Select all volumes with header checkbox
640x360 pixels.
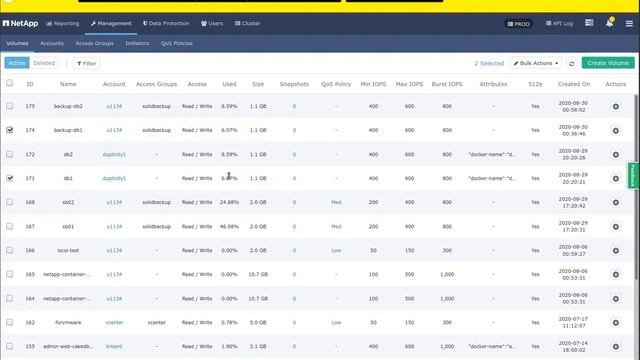coord(9,83)
